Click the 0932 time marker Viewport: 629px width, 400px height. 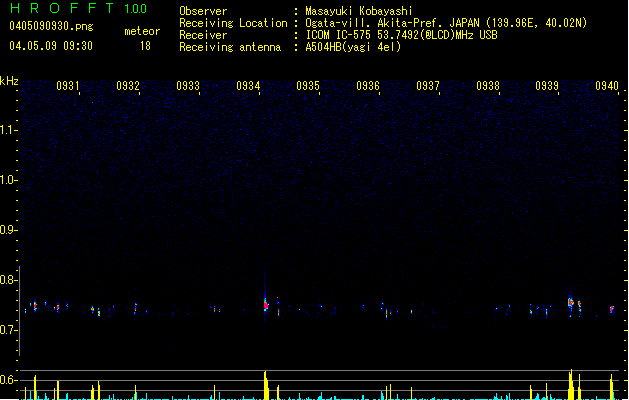[128, 85]
